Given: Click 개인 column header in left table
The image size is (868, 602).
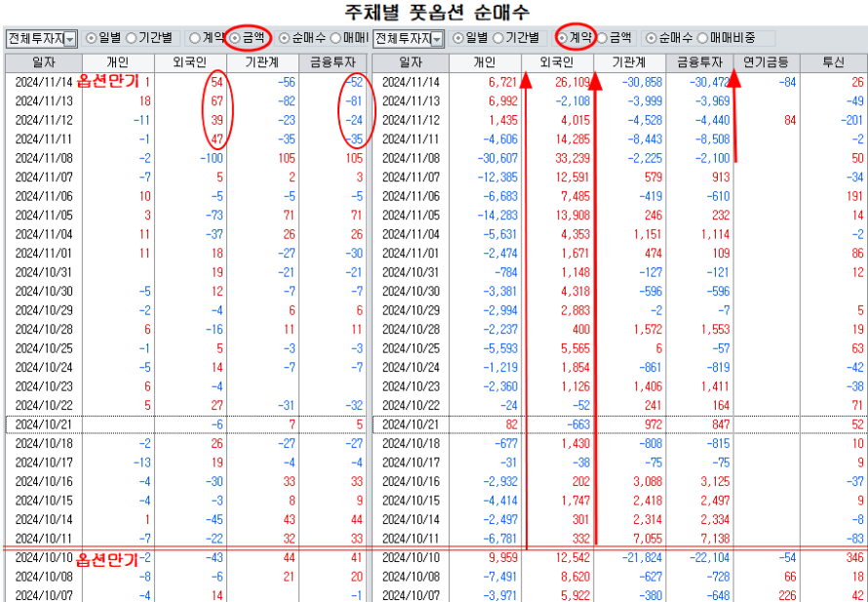Looking at the screenshot, I should pos(118,63).
